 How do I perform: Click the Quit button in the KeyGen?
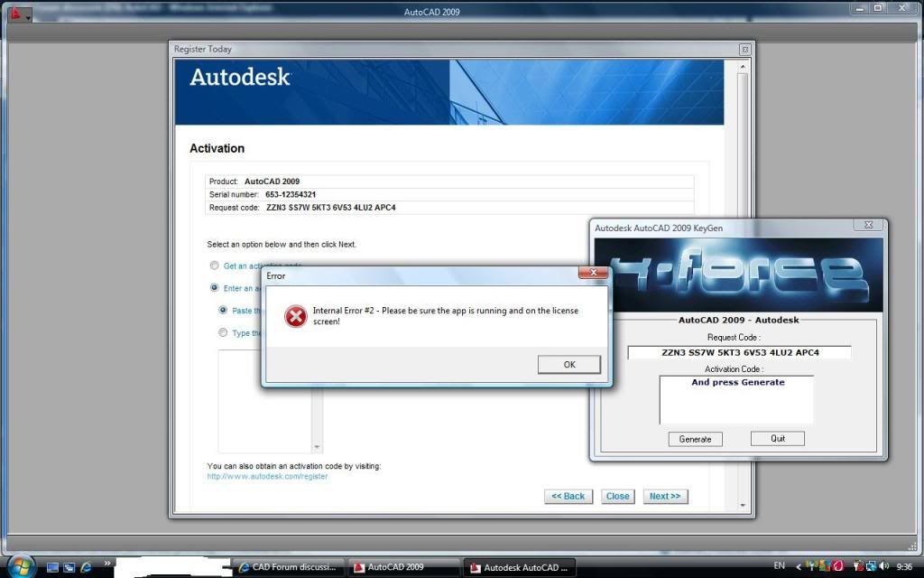[x=777, y=438]
